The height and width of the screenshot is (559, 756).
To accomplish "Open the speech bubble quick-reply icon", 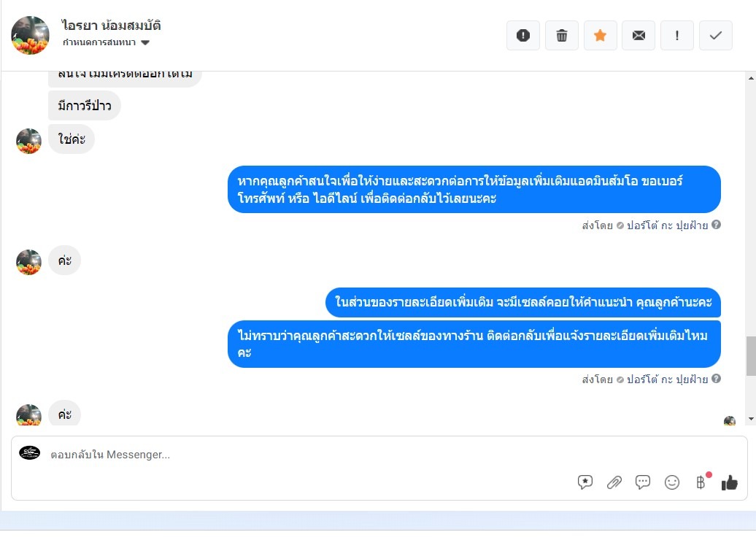I will pyautogui.click(x=643, y=482).
